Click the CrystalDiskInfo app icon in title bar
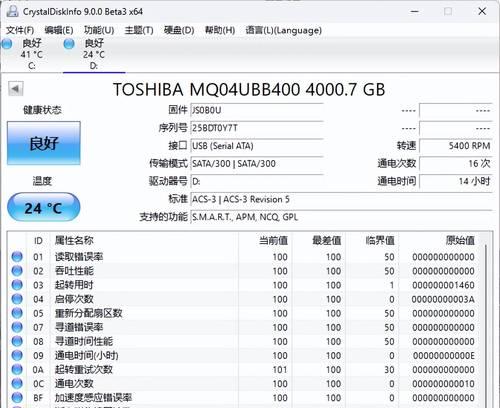 click(13, 11)
